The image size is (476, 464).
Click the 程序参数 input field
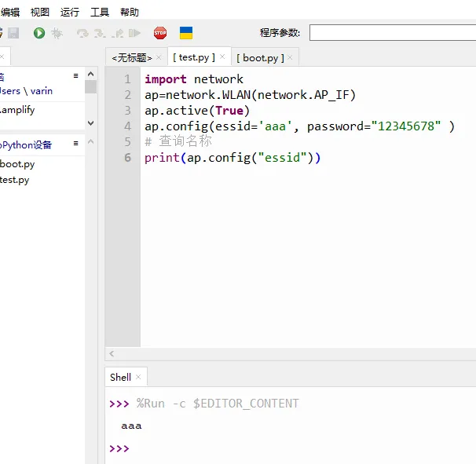(393, 33)
